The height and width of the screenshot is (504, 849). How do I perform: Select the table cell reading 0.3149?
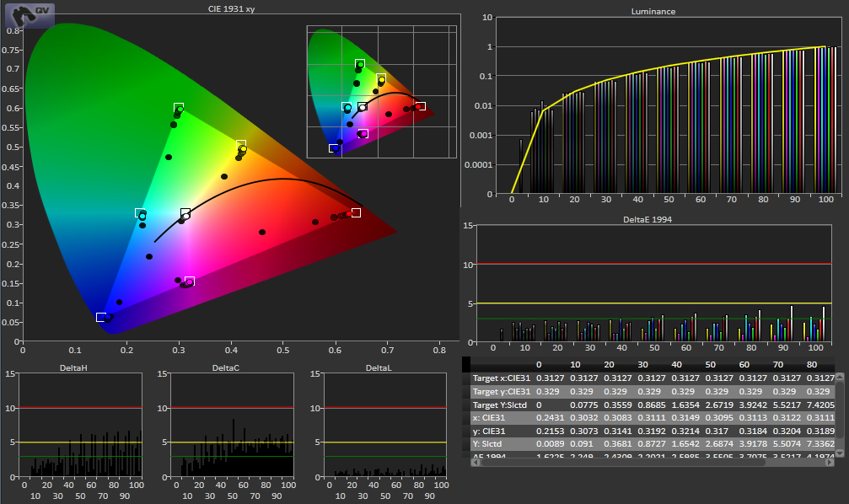(x=685, y=418)
